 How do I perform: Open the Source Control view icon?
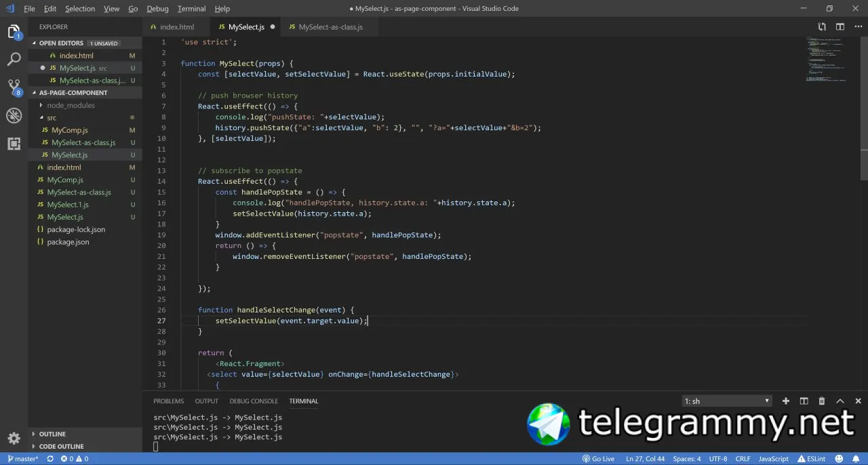pyautogui.click(x=14, y=87)
